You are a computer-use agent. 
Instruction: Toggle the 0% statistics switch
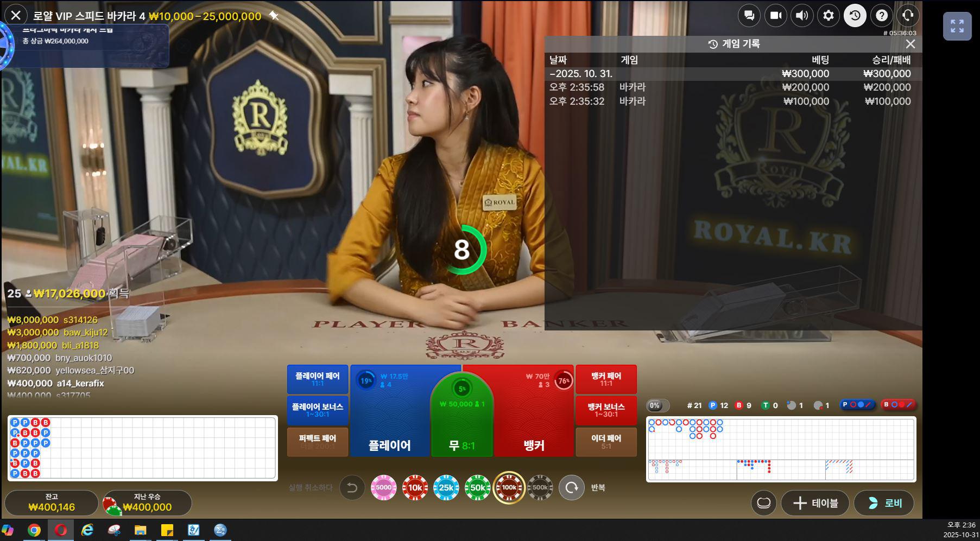click(x=657, y=405)
